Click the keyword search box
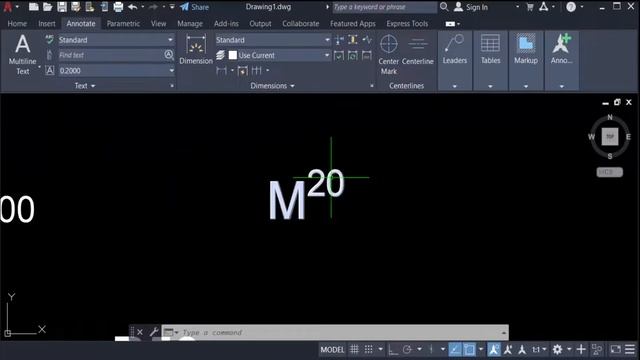 (384, 7)
